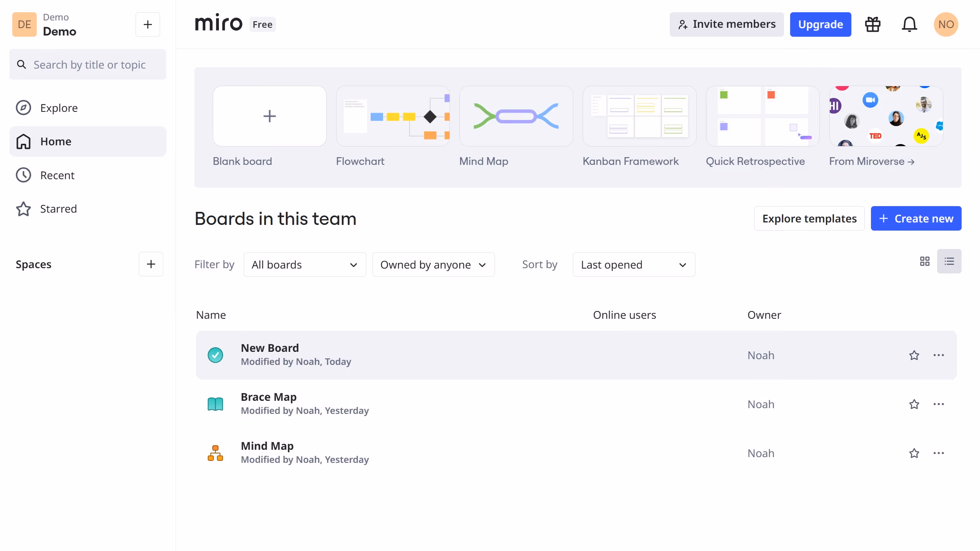
Task: Go to Explore in sidebar
Action: point(87,108)
